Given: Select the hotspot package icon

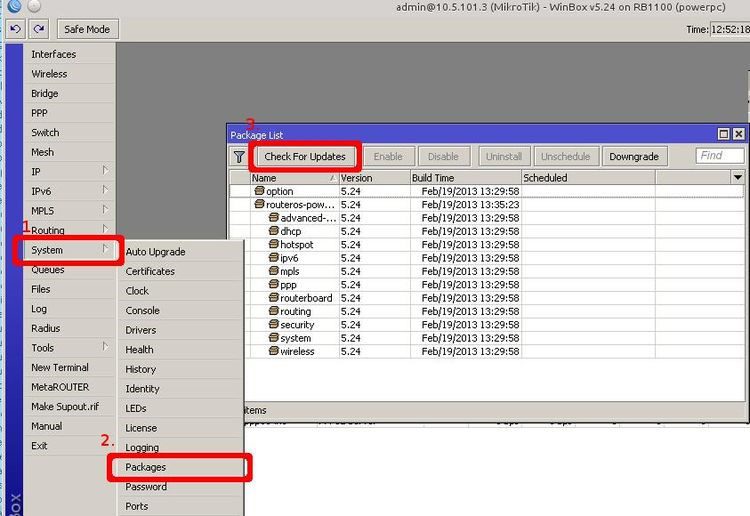Looking at the screenshot, I should click(273, 245).
